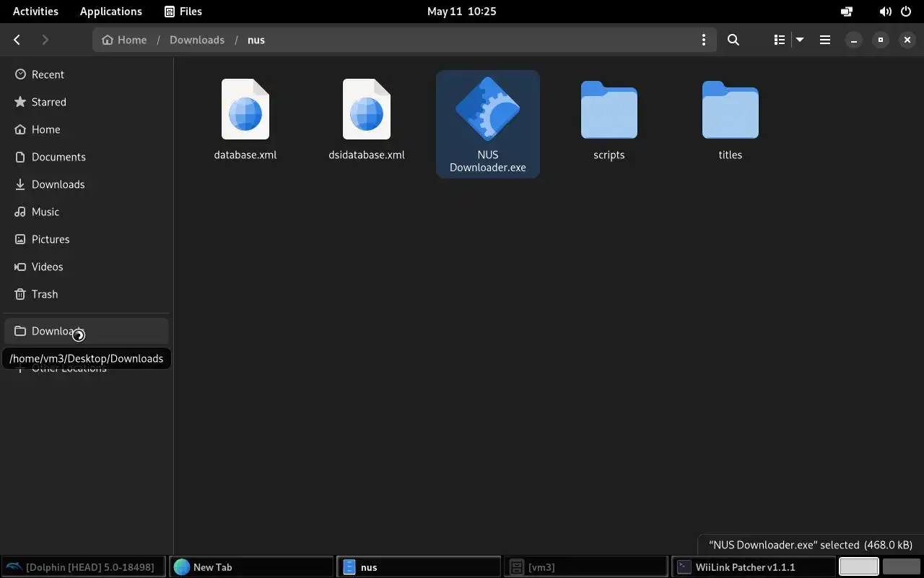Open Videos in the sidebar
The height and width of the screenshot is (578, 924).
87,267
